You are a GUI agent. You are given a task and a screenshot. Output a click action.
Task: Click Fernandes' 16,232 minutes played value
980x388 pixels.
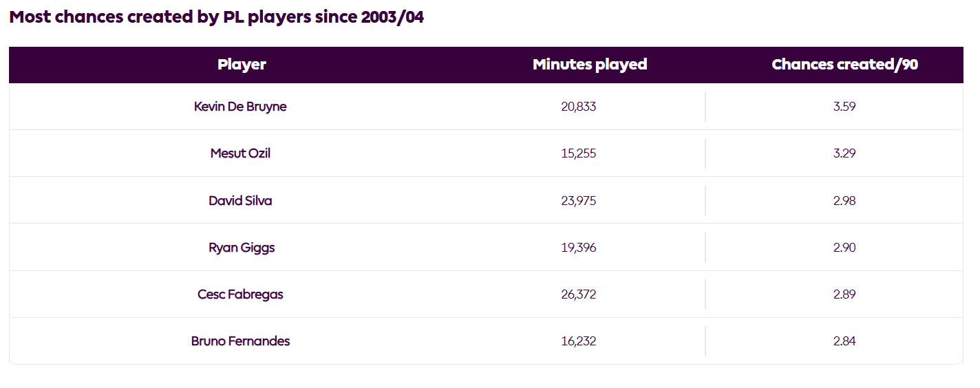[579, 341]
